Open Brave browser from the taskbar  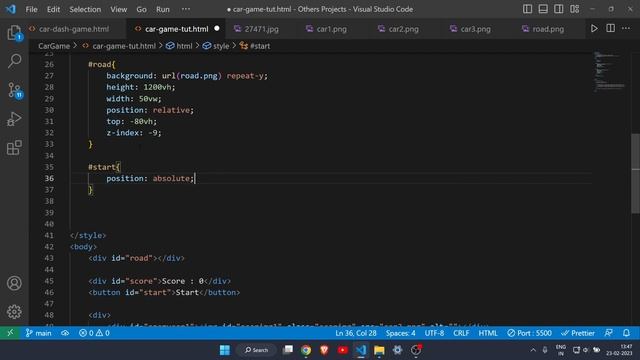(x=324, y=350)
